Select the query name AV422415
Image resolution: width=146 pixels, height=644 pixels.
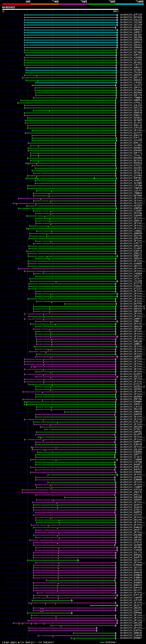pos(8,7)
